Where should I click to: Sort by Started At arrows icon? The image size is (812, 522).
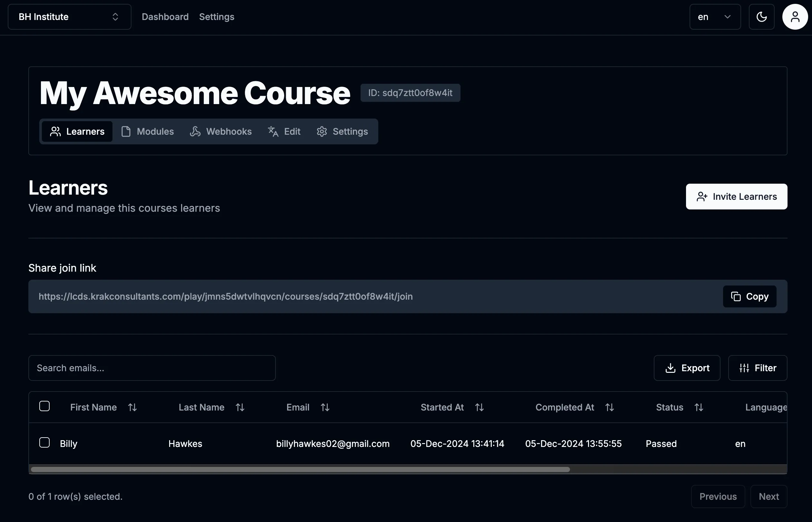tap(479, 407)
